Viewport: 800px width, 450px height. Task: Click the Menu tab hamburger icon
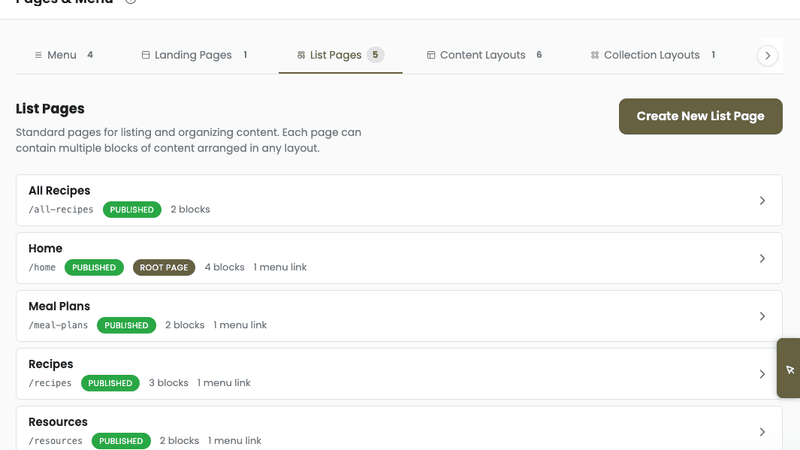click(x=38, y=55)
